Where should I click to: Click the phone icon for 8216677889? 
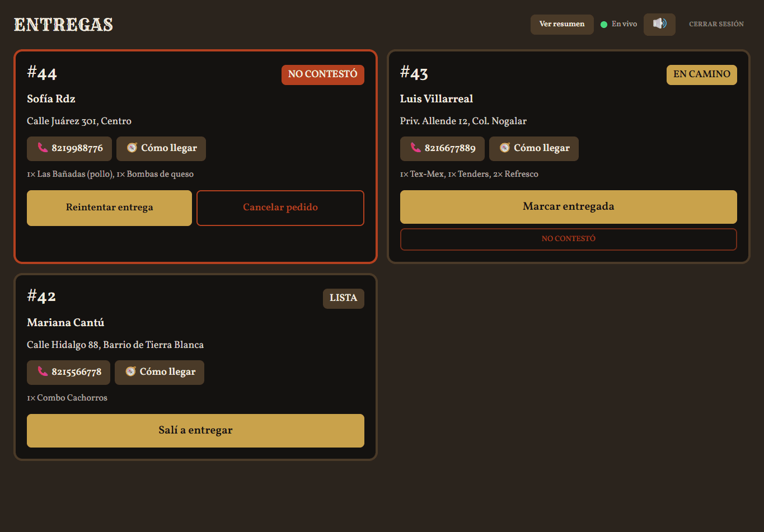415,148
